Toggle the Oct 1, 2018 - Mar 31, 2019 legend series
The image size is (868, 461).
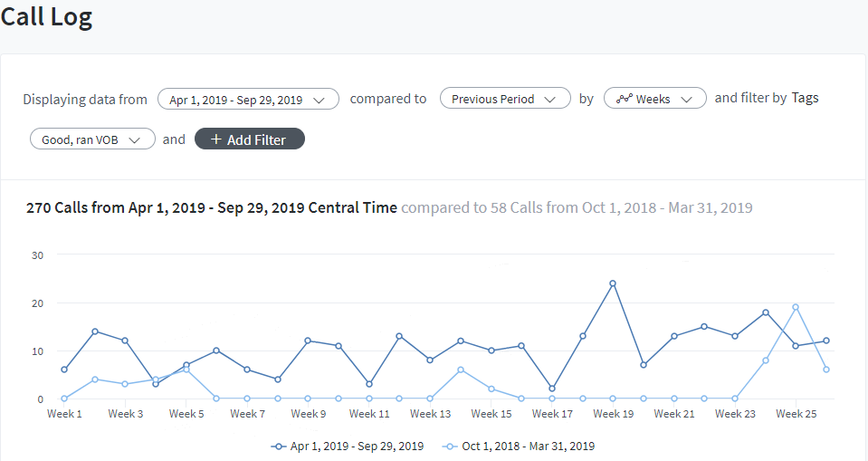(519, 446)
